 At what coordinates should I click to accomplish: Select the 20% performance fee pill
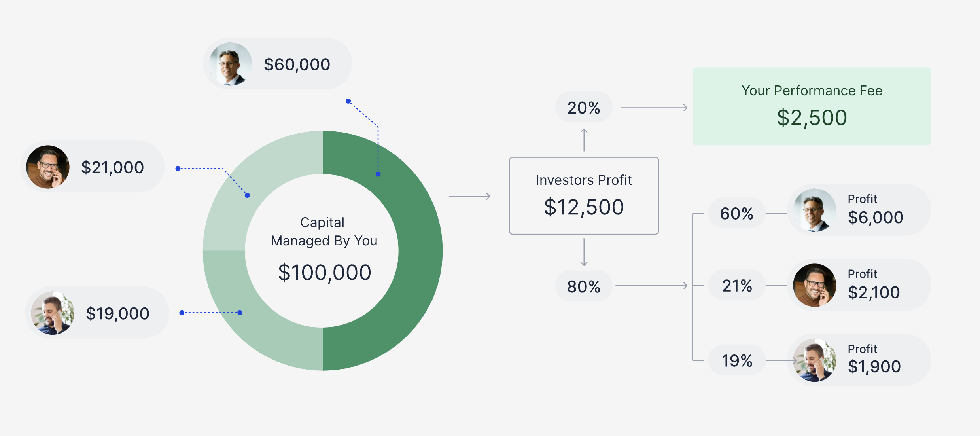pyautogui.click(x=584, y=108)
